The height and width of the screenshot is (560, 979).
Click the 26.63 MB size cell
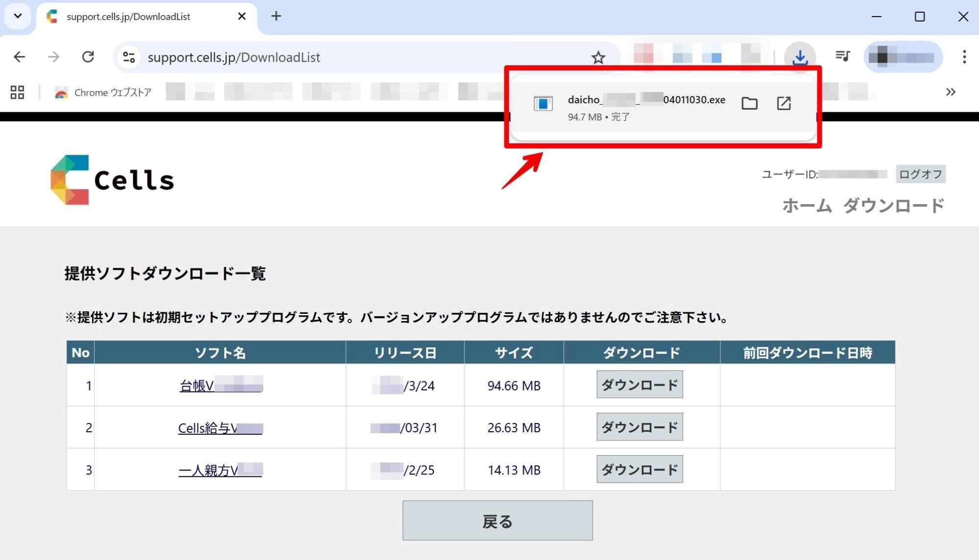point(514,428)
